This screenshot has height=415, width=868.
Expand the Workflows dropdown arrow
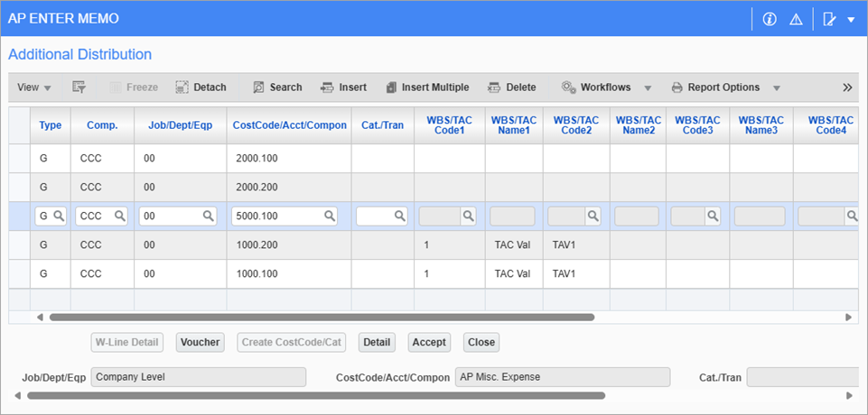[648, 88]
